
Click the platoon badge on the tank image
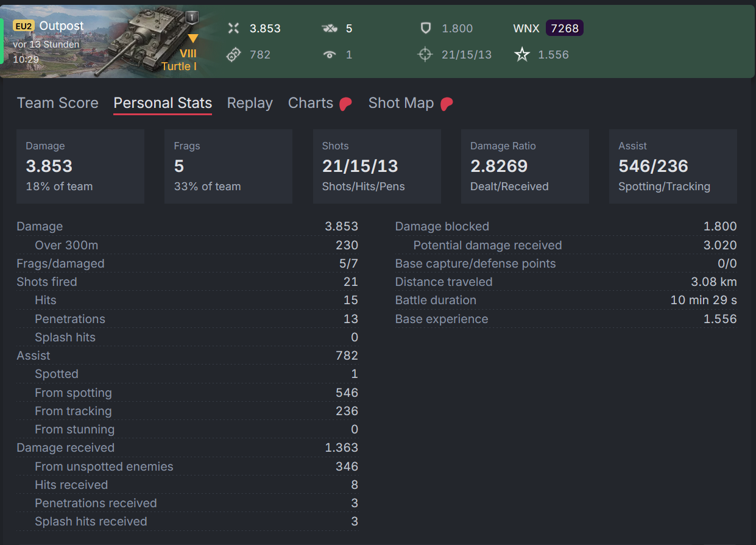pos(192,18)
